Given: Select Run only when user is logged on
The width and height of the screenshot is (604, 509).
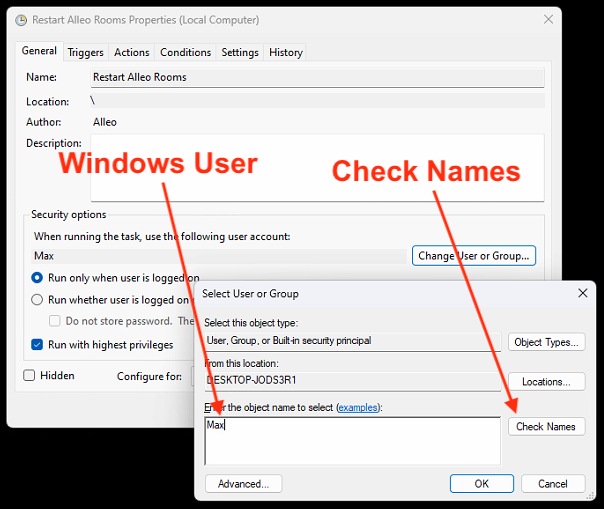Looking at the screenshot, I should pos(37,277).
